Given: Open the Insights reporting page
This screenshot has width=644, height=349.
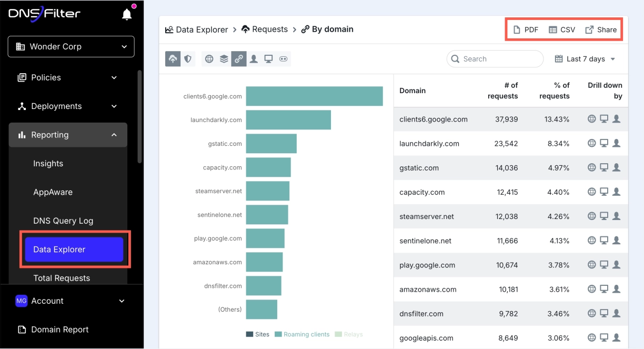Looking at the screenshot, I should pos(48,163).
